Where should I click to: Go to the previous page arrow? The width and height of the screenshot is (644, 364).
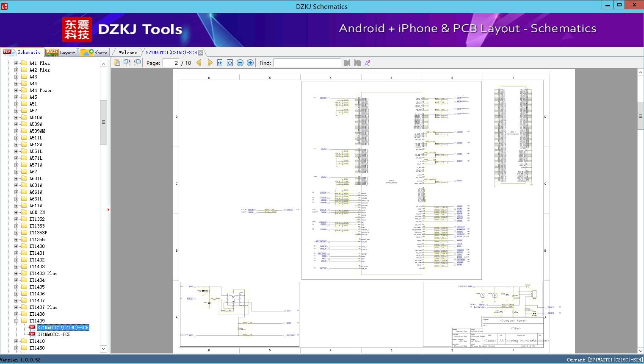point(199,63)
